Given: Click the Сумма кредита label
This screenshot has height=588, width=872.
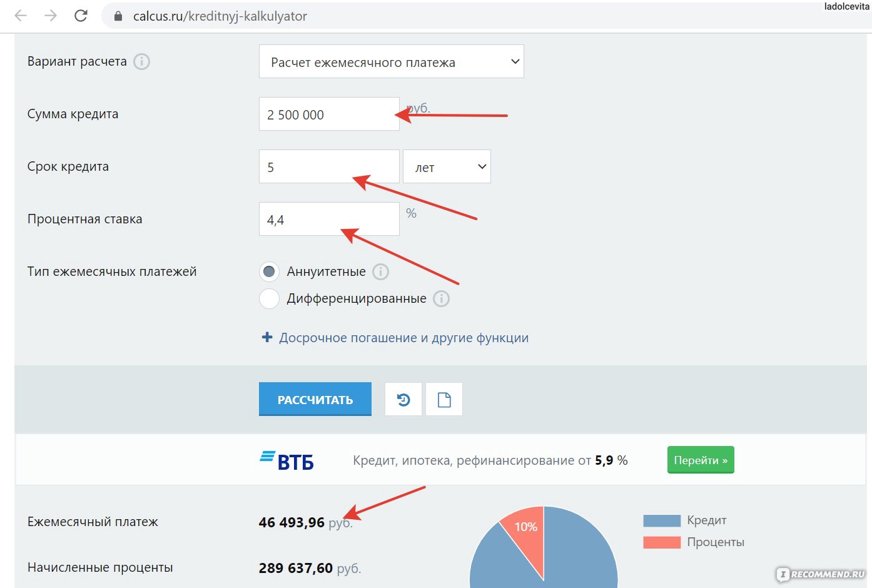Looking at the screenshot, I should (73, 114).
